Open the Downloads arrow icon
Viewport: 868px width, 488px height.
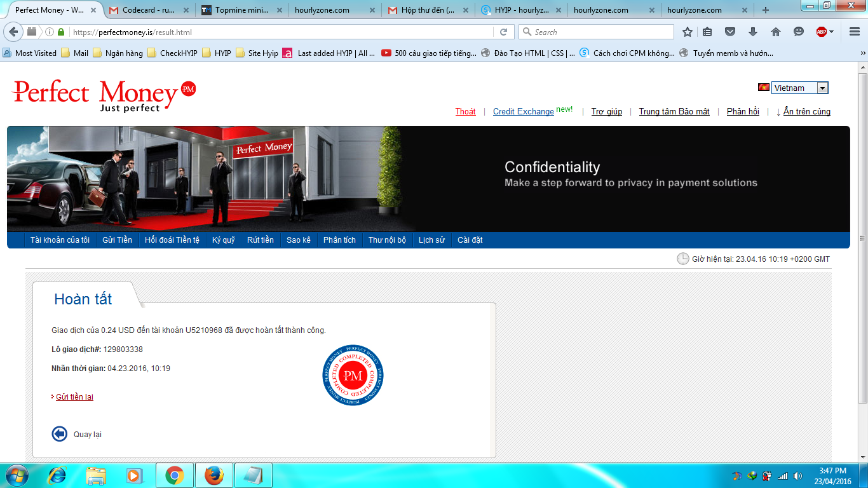coord(753,32)
